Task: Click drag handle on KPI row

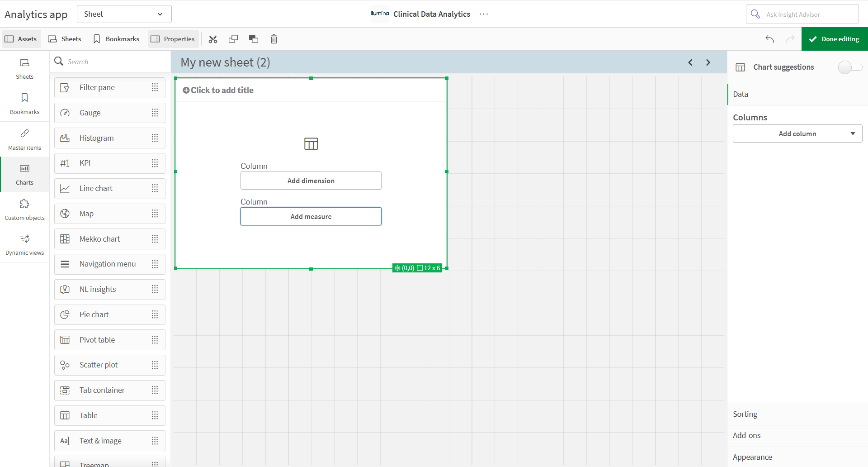Action: tap(155, 163)
